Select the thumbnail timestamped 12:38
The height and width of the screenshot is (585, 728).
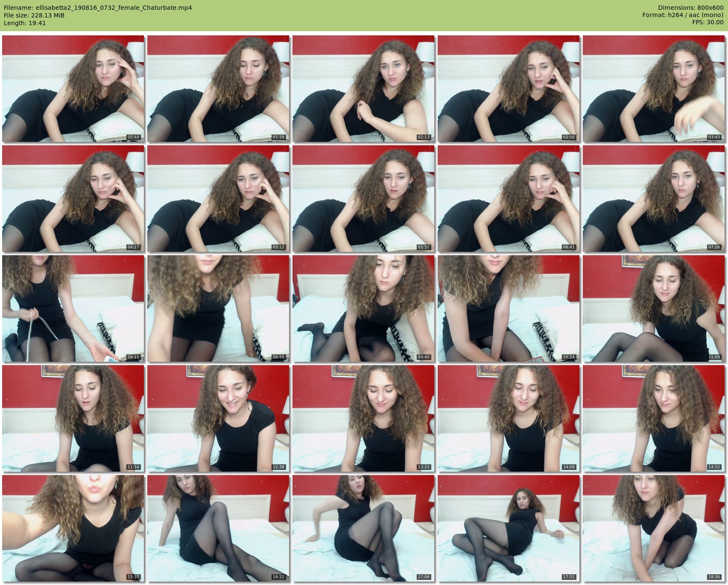[218, 418]
